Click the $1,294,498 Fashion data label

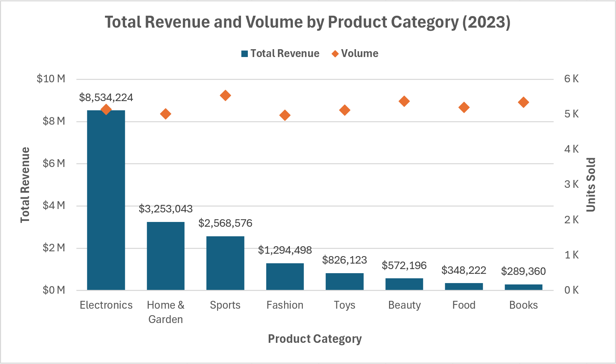pyautogui.click(x=285, y=250)
